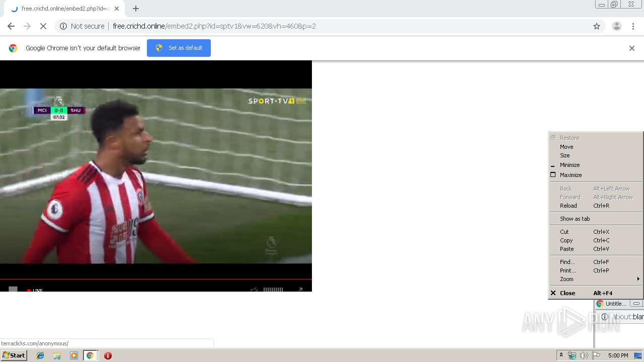Click the 5:00 PM clock
This screenshot has height=362, width=644.
click(x=618, y=355)
